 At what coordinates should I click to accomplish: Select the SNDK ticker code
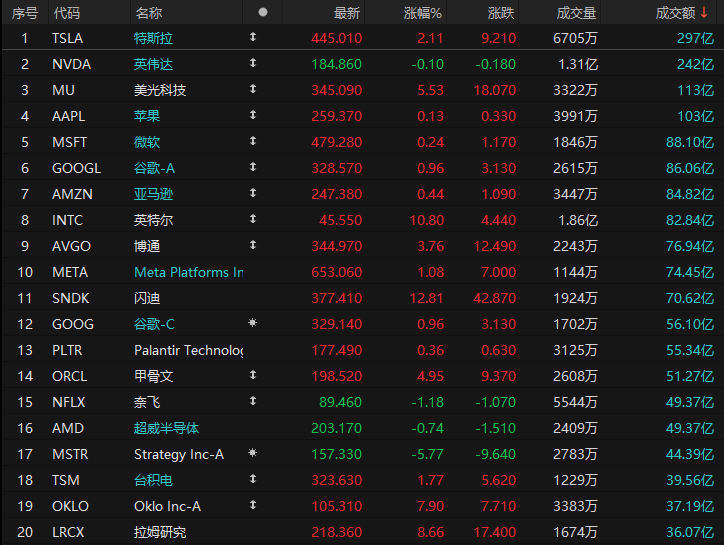(71, 298)
